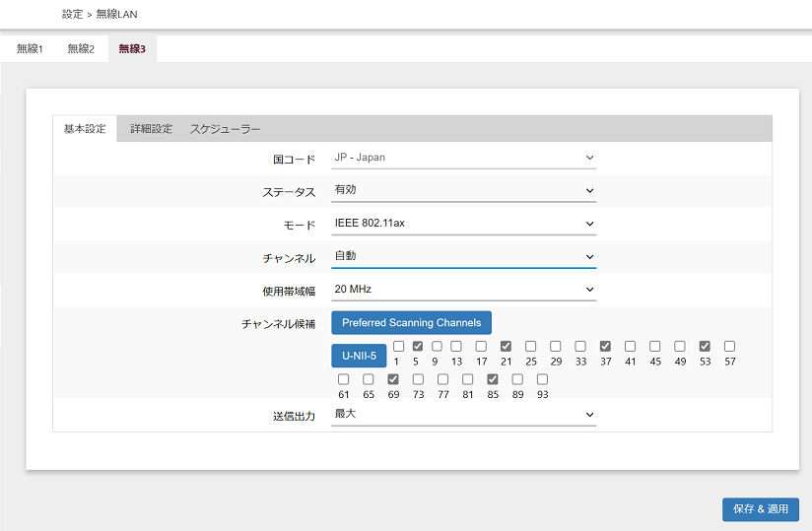This screenshot has height=531, width=812.
Task: Open the 使用帯域幅 dropdown showing 20 MHz
Action: [463, 290]
